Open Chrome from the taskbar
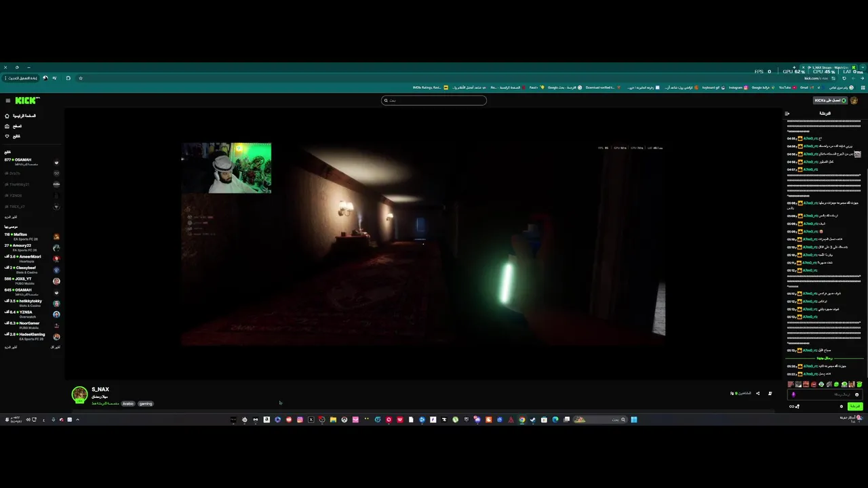The width and height of the screenshot is (868, 488). [x=522, y=420]
